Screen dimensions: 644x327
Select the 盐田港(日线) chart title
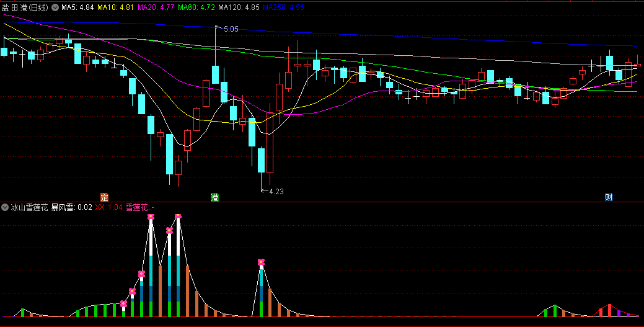(x=25, y=7)
